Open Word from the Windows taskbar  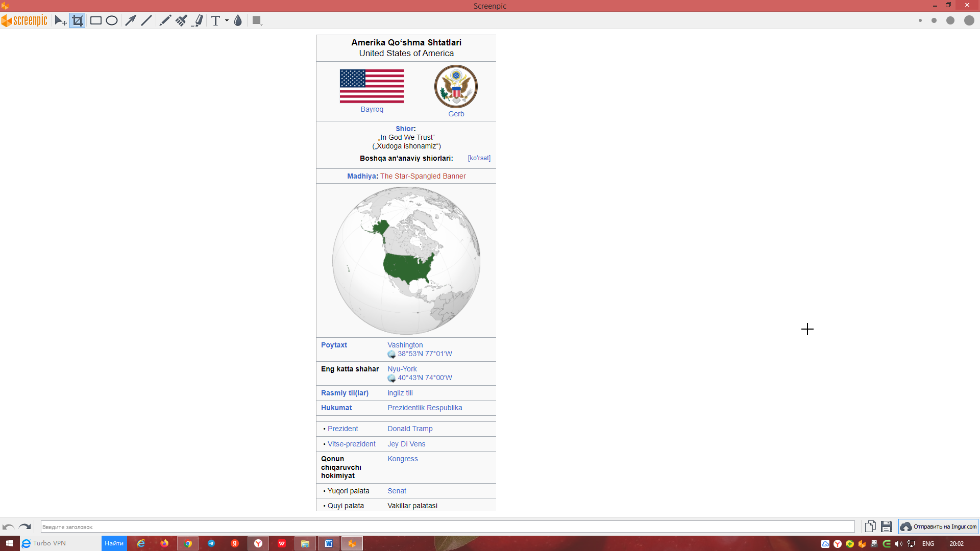click(329, 543)
